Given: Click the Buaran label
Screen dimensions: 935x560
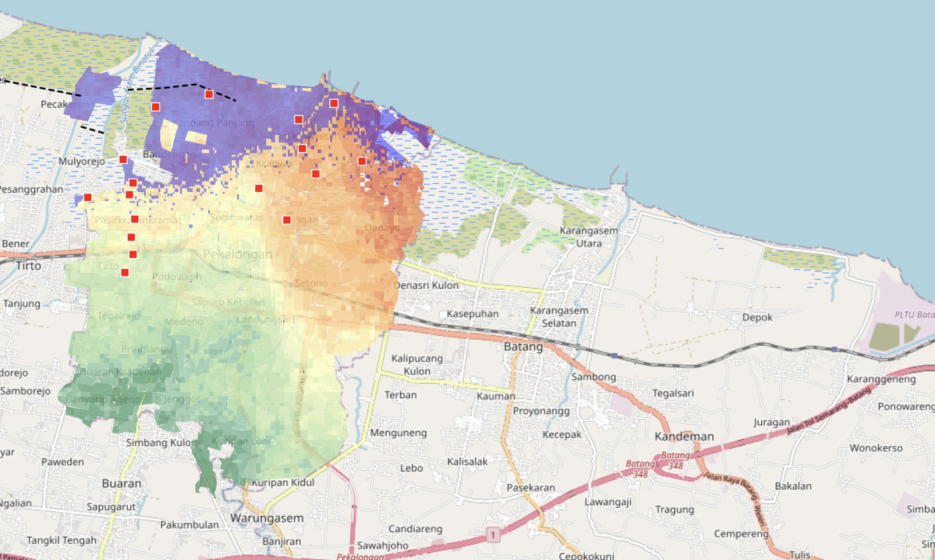Looking at the screenshot, I should coord(122,484).
